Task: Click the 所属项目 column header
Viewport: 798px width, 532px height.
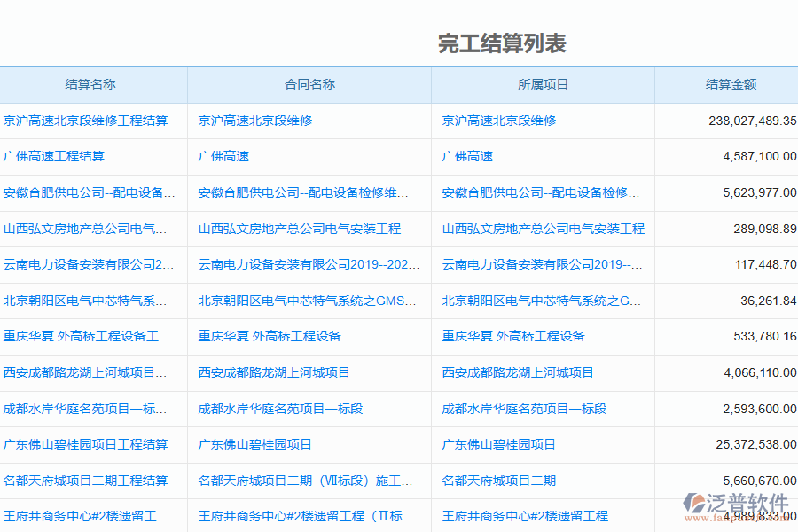Action: 542,84
